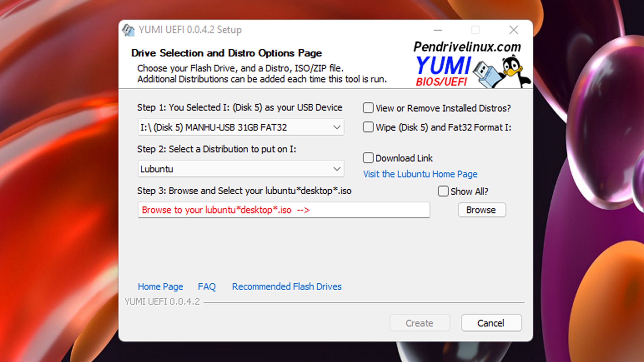Click the Cancel button
This screenshot has height=362, width=644.
pos(491,323)
